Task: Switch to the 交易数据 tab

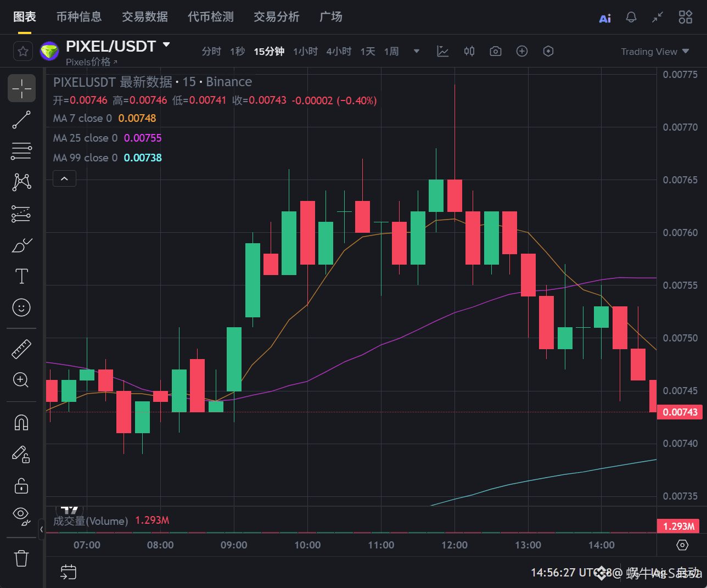Action: click(145, 17)
